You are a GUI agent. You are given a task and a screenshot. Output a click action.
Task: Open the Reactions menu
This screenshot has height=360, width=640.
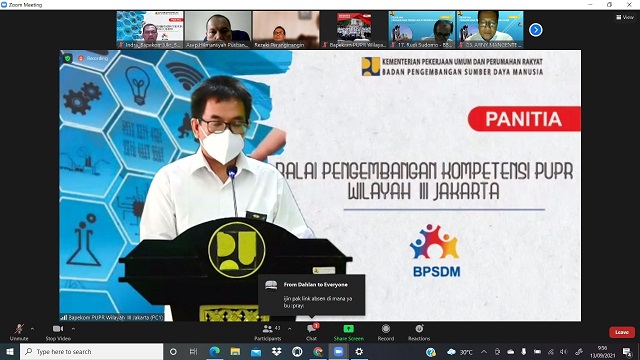pos(419,332)
